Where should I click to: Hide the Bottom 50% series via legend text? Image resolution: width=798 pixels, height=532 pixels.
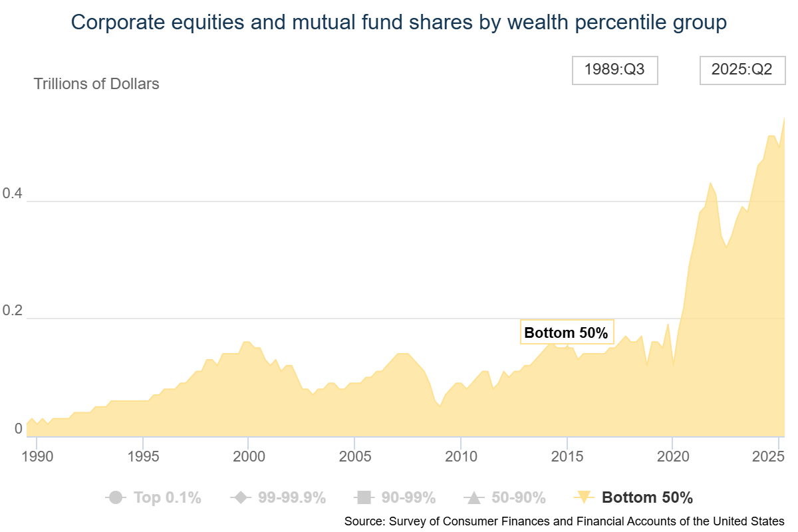point(647,497)
